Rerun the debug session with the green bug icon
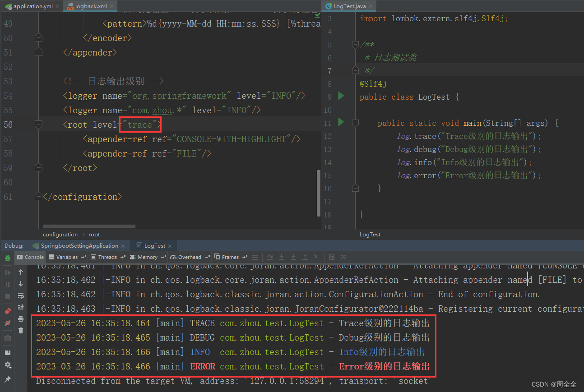 click(8, 258)
